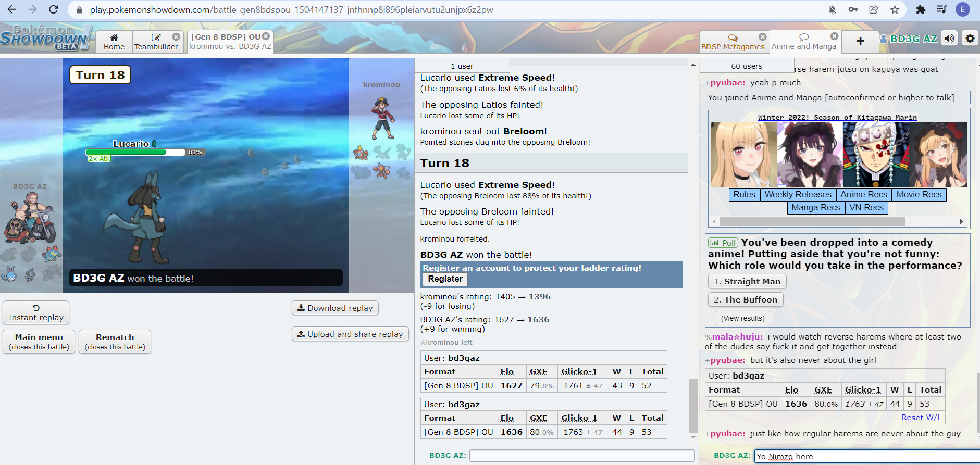Click BD3G AZ's biker trainer sprite
The height and width of the screenshot is (465, 980).
click(30, 218)
